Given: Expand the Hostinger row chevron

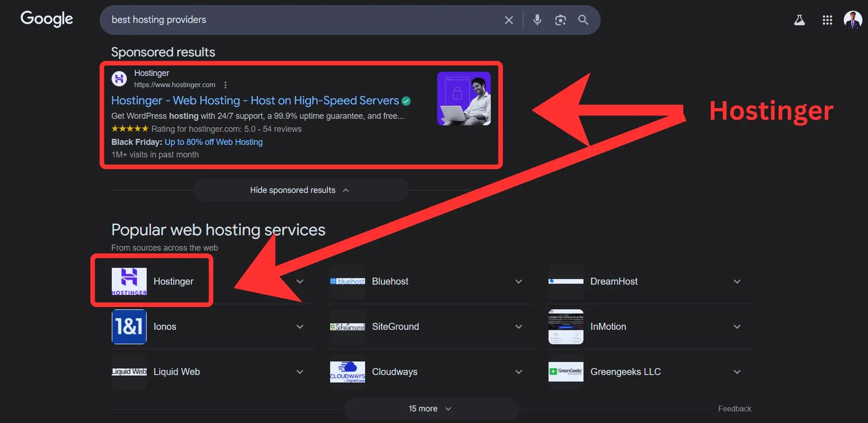Looking at the screenshot, I should pyautogui.click(x=300, y=281).
